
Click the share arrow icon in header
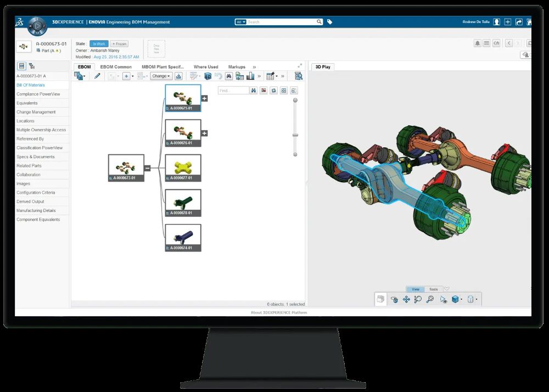[x=519, y=22]
